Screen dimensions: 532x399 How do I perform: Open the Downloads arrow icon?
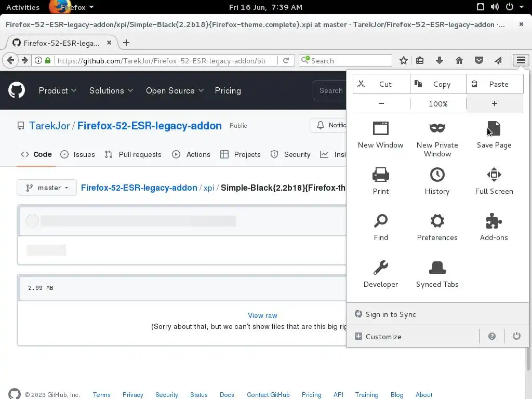click(x=440, y=60)
